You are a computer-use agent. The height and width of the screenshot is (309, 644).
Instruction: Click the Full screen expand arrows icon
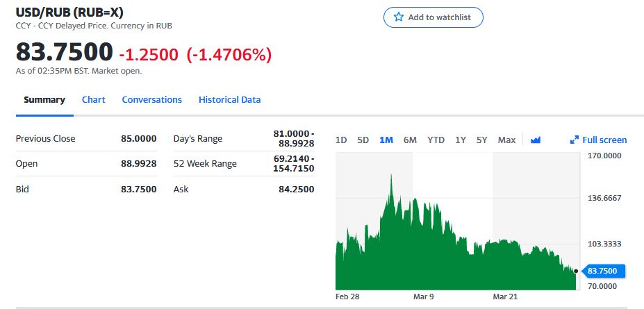[574, 140]
